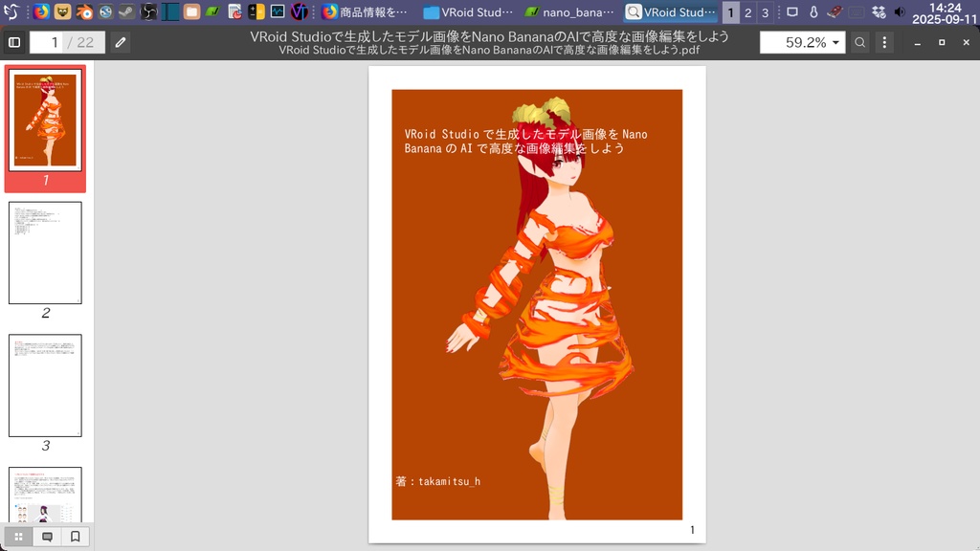The image size is (980, 551).
Task: Open the search magnifier in the toolbar
Action: pyautogui.click(x=860, y=42)
